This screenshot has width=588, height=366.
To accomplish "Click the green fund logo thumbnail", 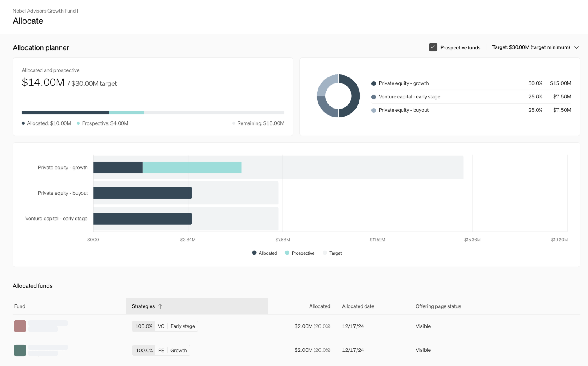I will point(20,350).
